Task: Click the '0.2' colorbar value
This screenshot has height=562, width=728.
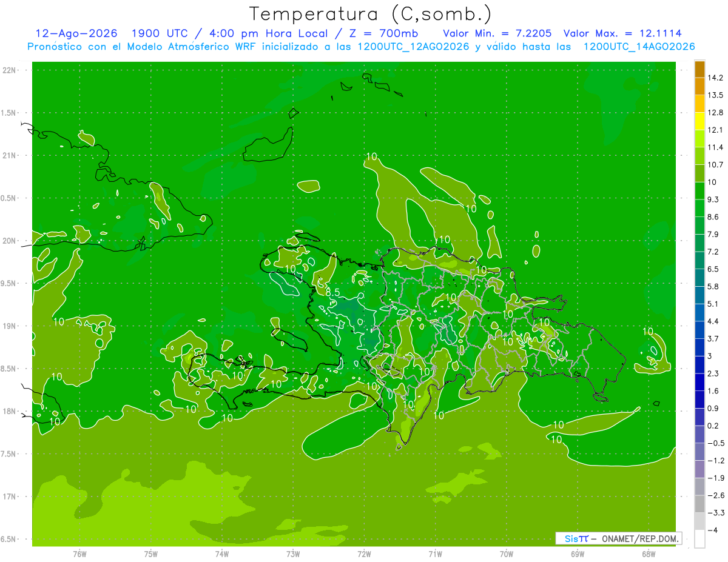Action: click(713, 426)
